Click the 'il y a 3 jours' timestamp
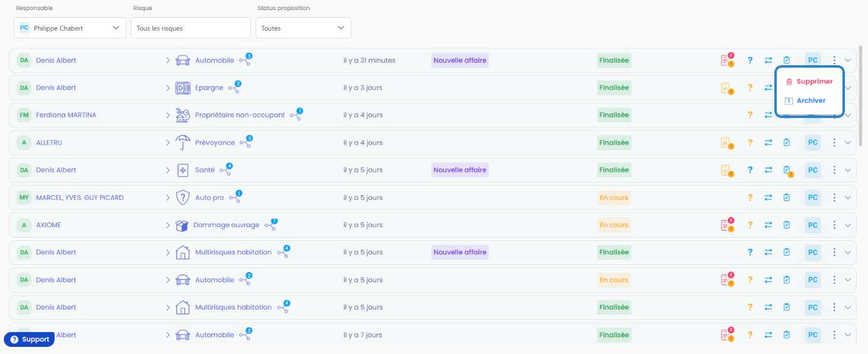Image resolution: width=868 pixels, height=354 pixels. (x=363, y=88)
